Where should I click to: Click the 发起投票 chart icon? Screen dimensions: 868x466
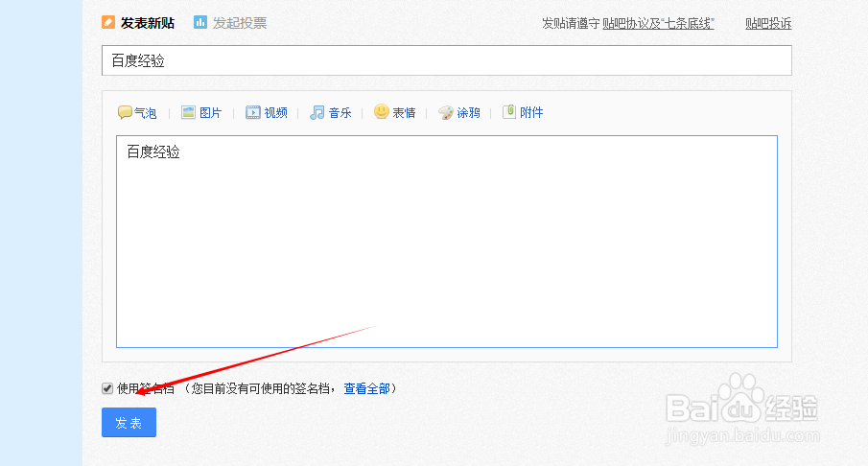click(x=199, y=23)
